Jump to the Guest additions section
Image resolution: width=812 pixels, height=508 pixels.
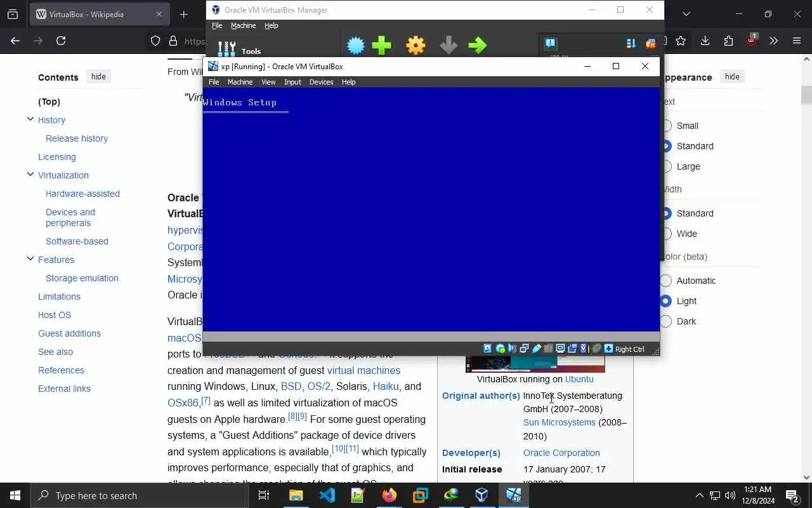(69, 333)
